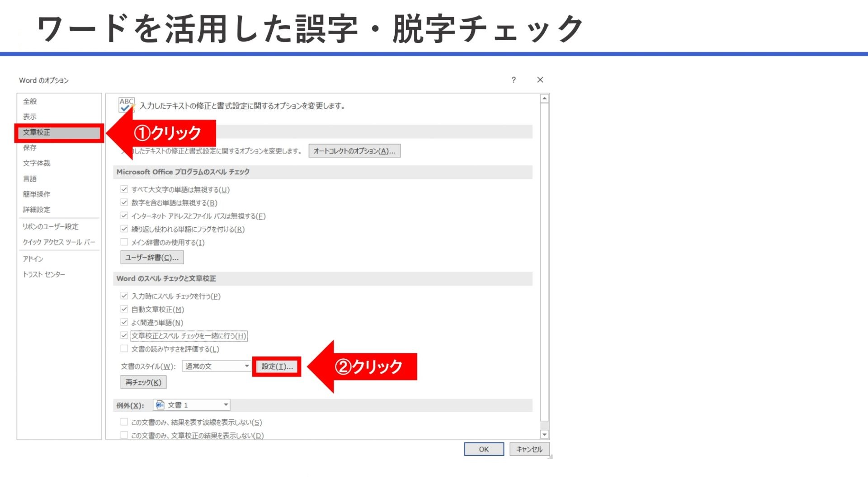Click the scrollbar up arrow
This screenshot has width=868, height=488.
click(544, 99)
